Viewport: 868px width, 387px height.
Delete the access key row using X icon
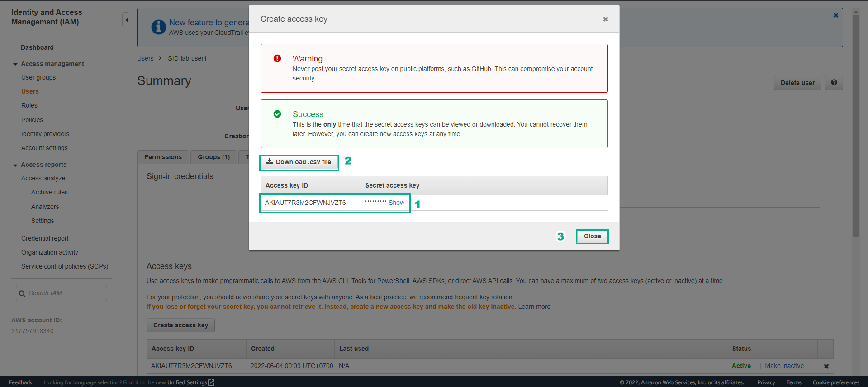pos(826,366)
